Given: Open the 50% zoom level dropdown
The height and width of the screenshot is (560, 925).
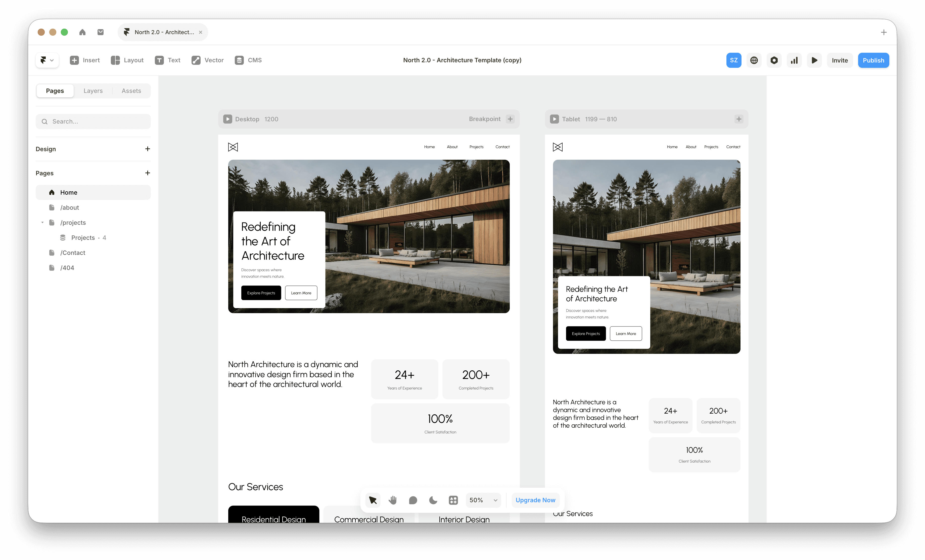Looking at the screenshot, I should pyautogui.click(x=483, y=500).
